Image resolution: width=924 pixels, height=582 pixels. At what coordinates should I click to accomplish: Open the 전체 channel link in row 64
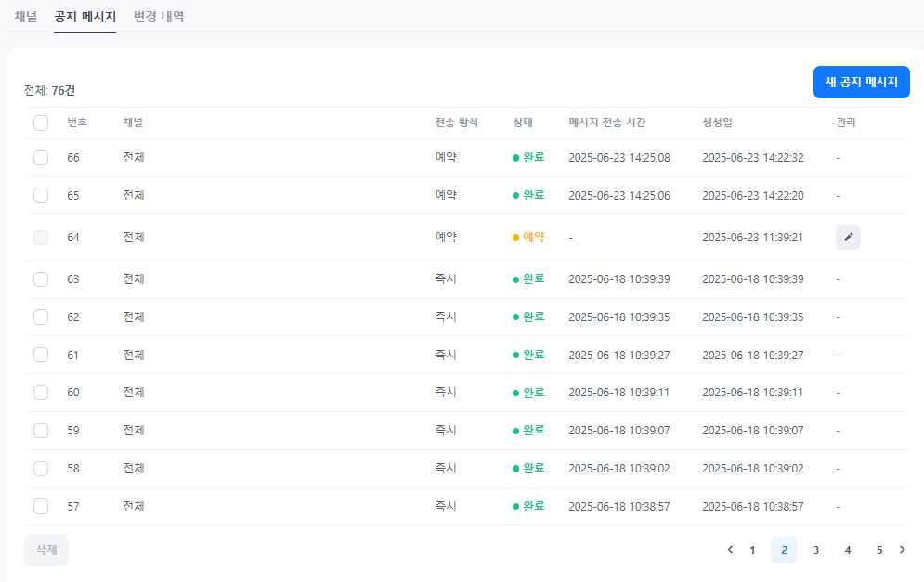point(134,238)
